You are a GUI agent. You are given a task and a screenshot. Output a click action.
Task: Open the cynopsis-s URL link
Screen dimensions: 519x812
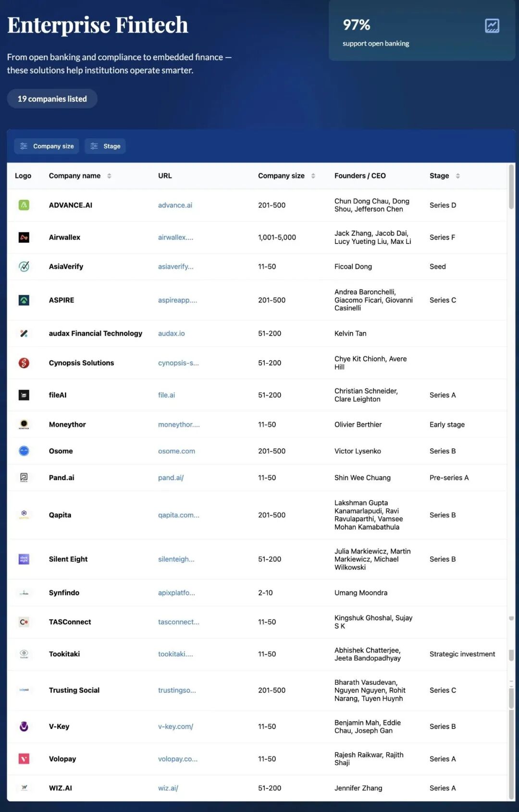(178, 363)
